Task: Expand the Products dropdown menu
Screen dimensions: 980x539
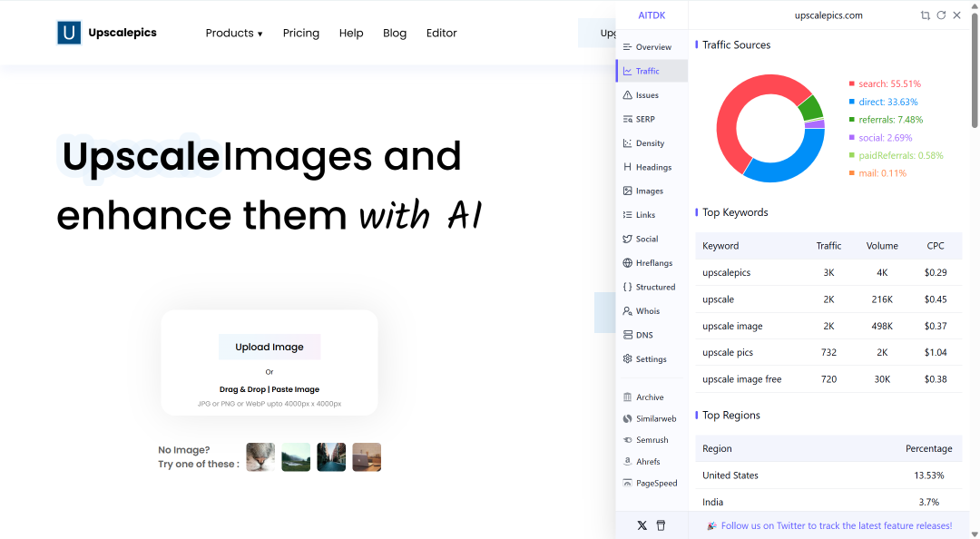Action: (x=234, y=34)
